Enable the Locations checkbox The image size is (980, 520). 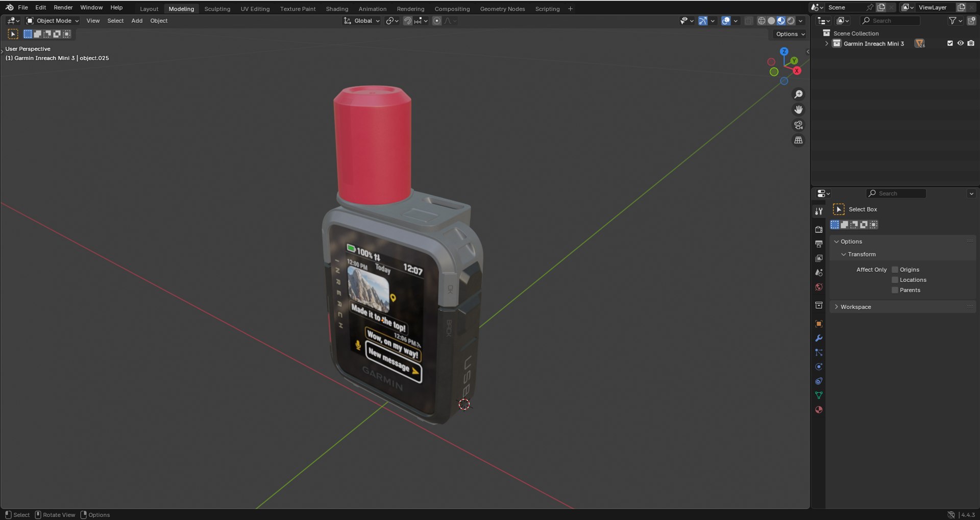[895, 280]
